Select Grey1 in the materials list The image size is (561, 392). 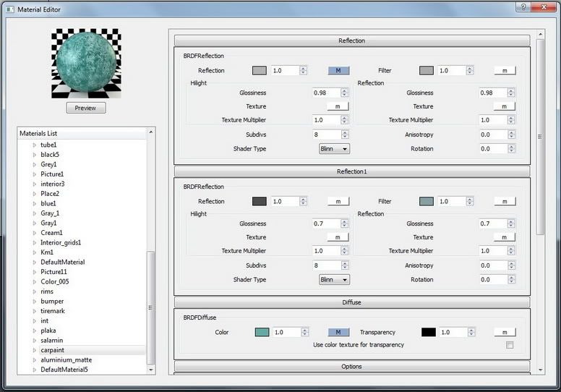pos(48,164)
